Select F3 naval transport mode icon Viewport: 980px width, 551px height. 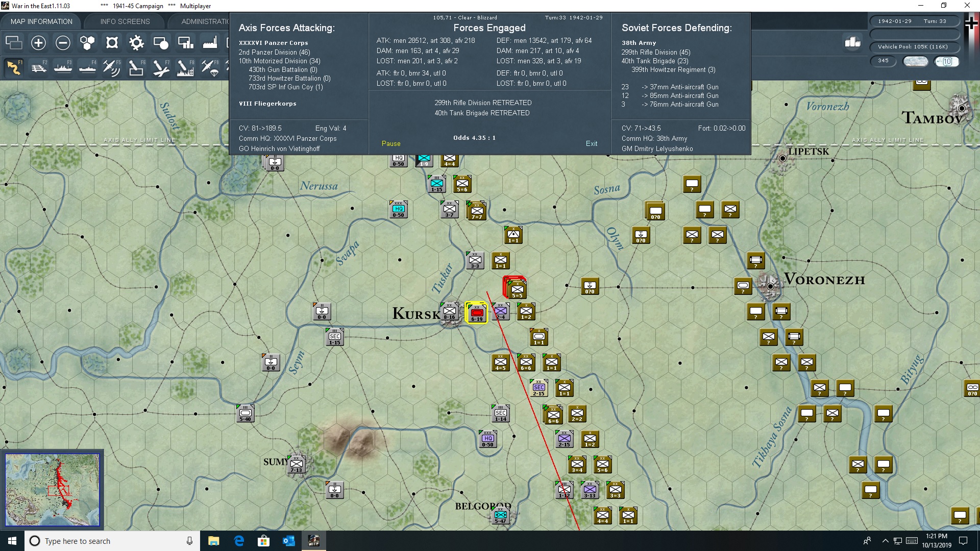click(63, 67)
